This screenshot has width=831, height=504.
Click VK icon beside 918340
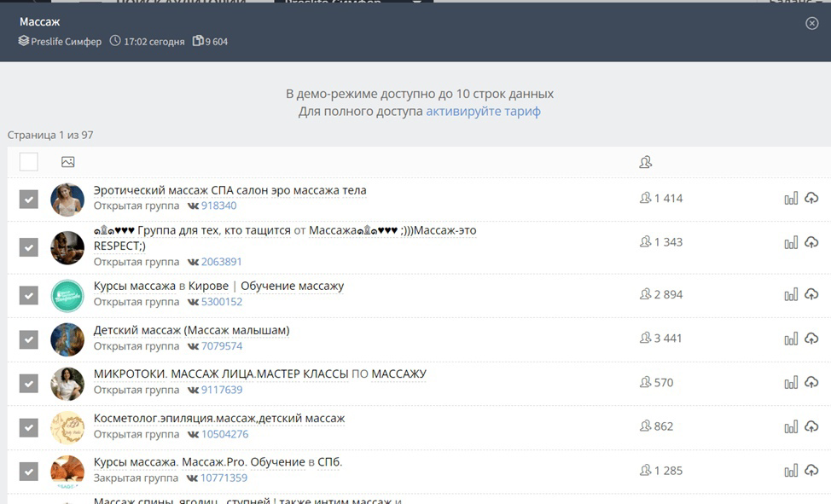tap(193, 206)
